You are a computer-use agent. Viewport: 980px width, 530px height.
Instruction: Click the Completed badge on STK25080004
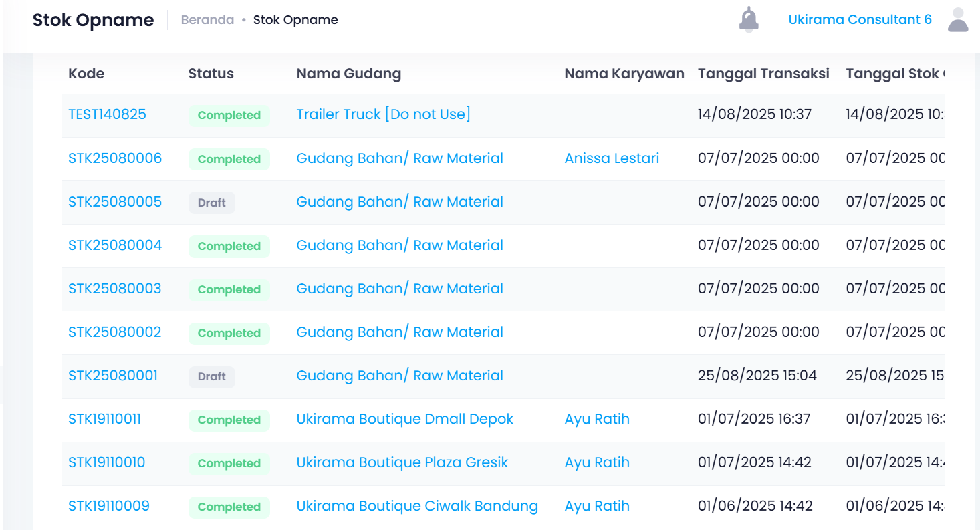tap(229, 246)
